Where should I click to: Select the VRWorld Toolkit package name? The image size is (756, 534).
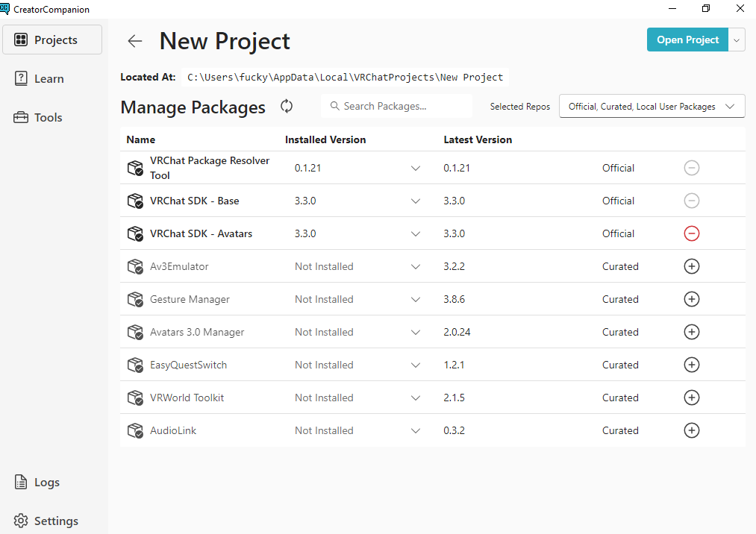(x=187, y=398)
